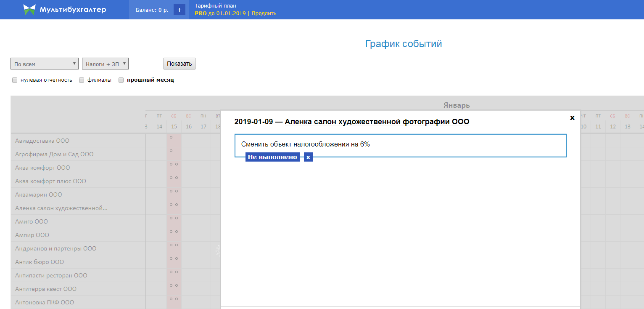Select Амиго ООО in company list

tap(32, 221)
